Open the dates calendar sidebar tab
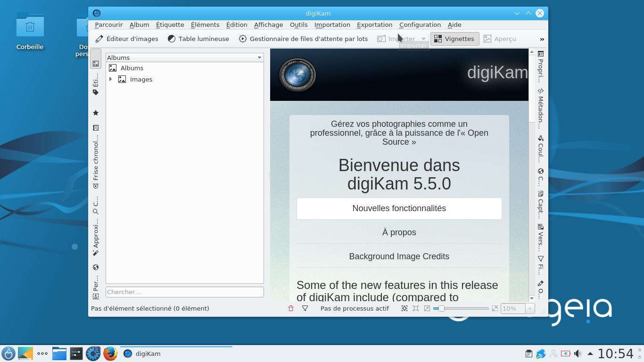 96,128
